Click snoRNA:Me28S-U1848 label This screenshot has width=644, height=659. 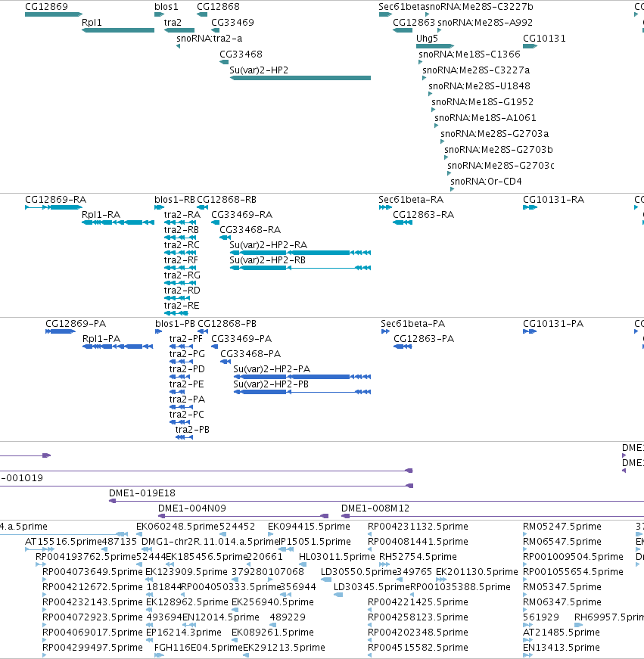point(479,86)
